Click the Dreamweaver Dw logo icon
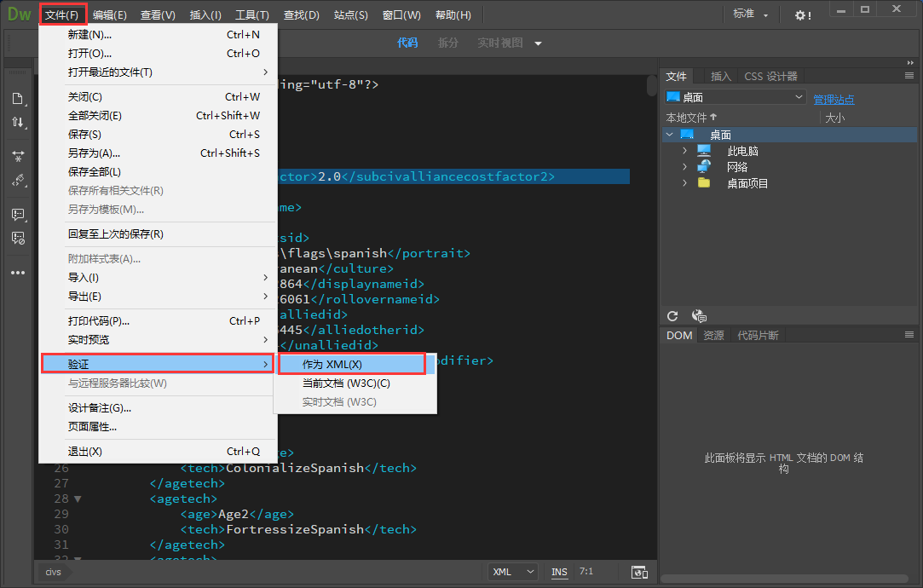 19,14
